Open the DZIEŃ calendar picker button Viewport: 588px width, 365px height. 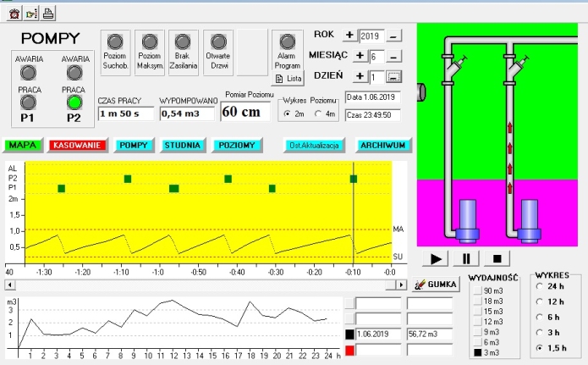393,76
